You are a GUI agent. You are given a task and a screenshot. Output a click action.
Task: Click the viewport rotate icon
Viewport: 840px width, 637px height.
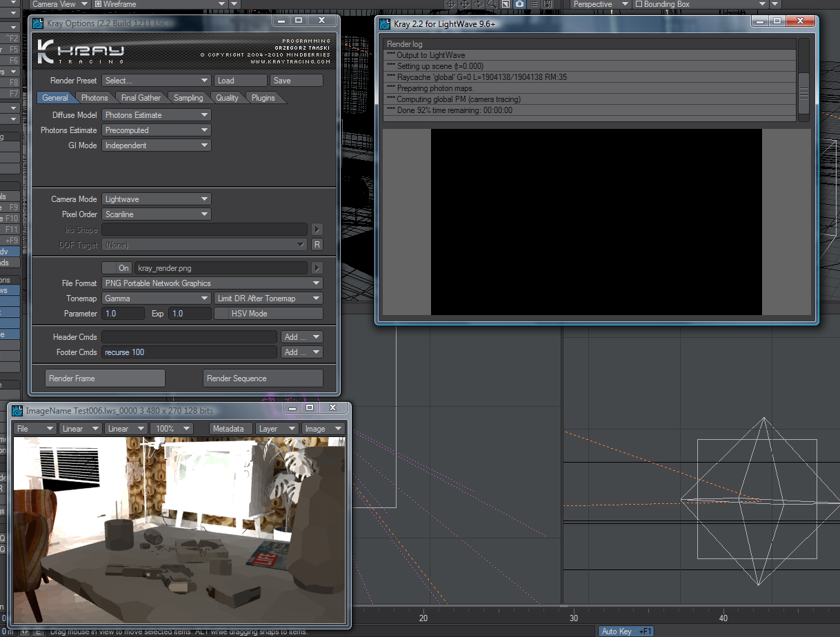tap(479, 4)
